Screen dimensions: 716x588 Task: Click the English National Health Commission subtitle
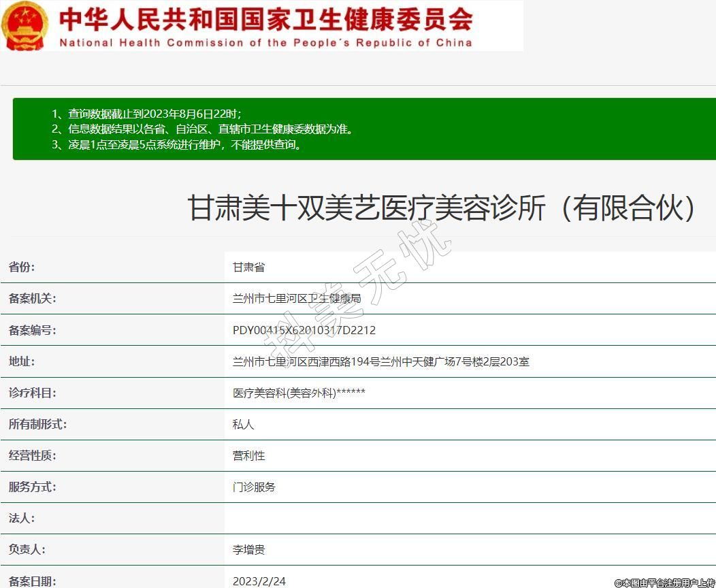tap(265, 43)
